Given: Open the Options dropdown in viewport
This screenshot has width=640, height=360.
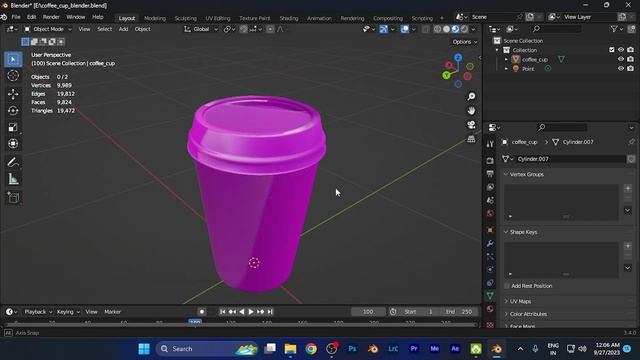Looking at the screenshot, I should coord(464,42).
